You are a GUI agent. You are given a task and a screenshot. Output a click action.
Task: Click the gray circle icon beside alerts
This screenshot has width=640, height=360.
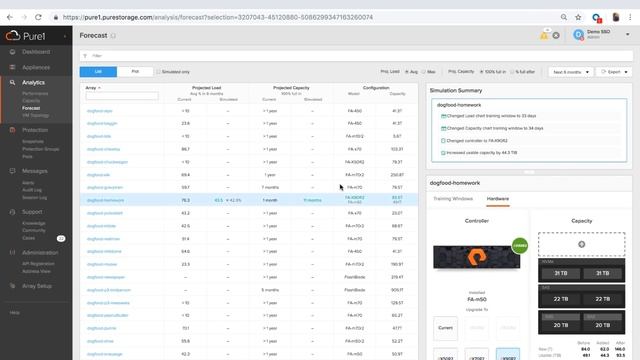click(556, 36)
